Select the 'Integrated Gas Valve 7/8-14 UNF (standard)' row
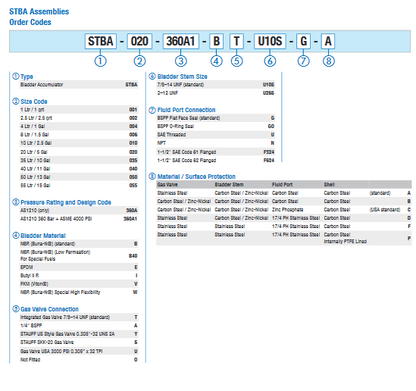This screenshot has width=416, height=391. [79, 317]
